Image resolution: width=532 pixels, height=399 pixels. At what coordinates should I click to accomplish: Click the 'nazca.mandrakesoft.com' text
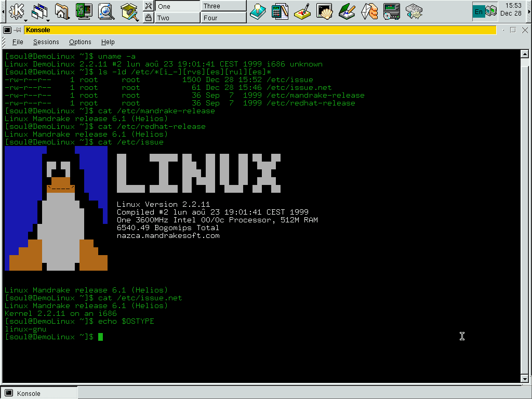point(168,235)
